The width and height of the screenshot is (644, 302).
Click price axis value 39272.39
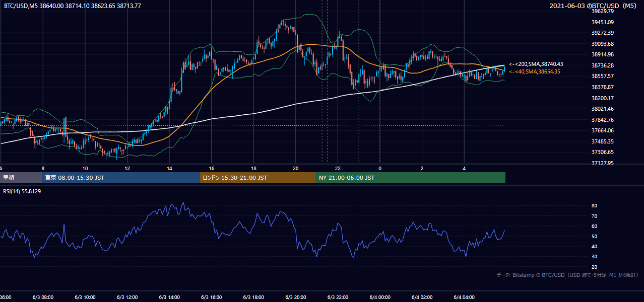[x=602, y=33]
